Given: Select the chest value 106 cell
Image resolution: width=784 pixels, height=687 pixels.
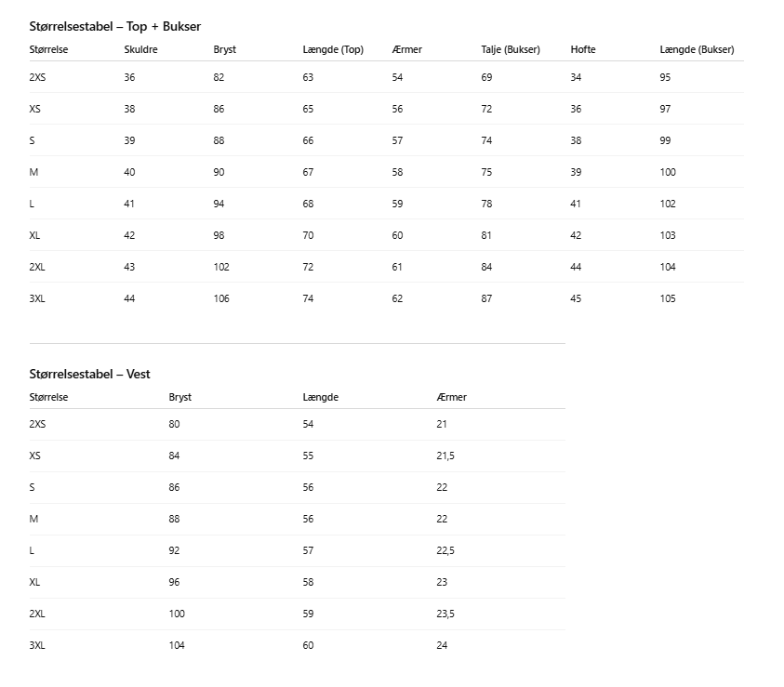Looking at the screenshot, I should click(221, 299).
